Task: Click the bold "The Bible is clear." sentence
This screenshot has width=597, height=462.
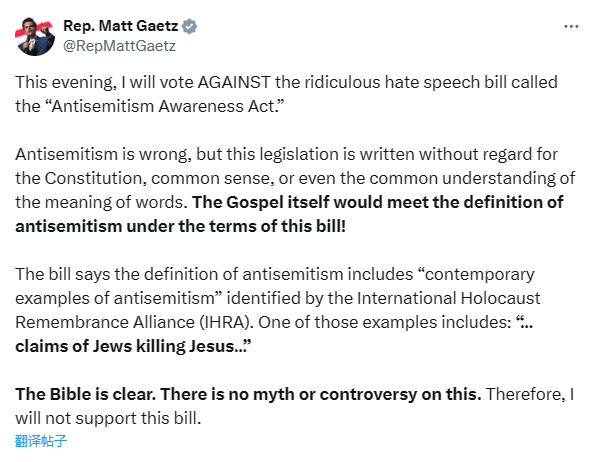Action: pyautogui.click(x=86, y=394)
